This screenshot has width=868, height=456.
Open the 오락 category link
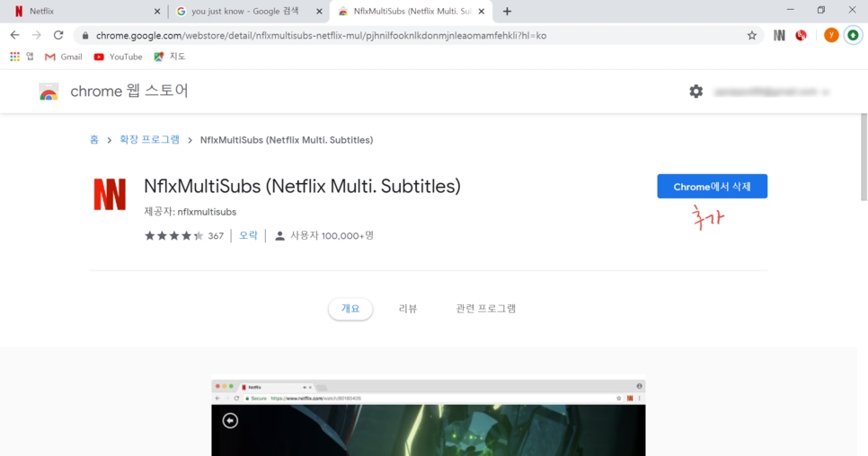click(x=248, y=235)
